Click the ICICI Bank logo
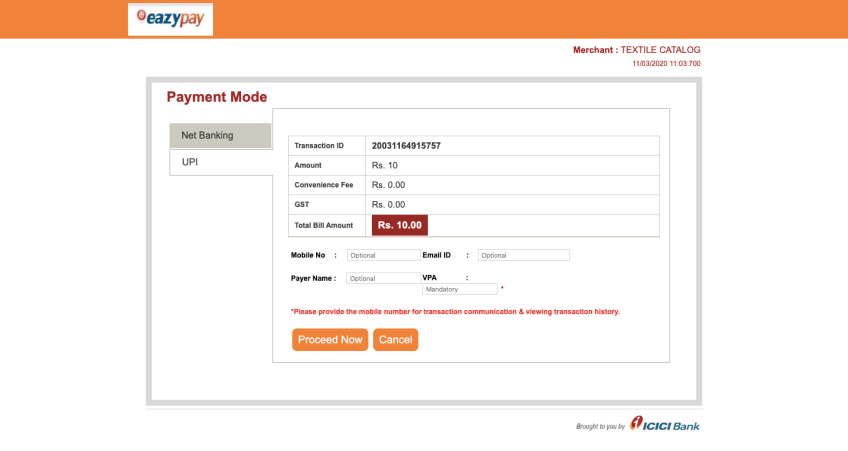Image resolution: width=848 pixels, height=451 pixels. click(665, 424)
